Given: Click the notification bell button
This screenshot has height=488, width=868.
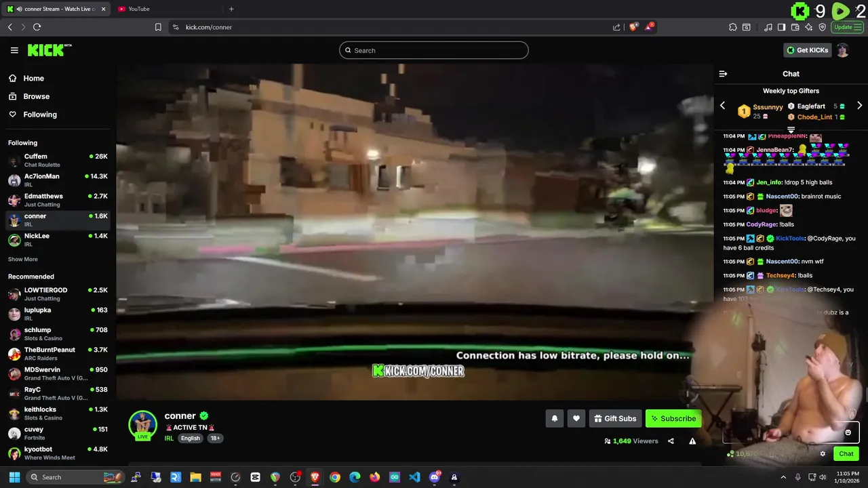Looking at the screenshot, I should (x=554, y=418).
